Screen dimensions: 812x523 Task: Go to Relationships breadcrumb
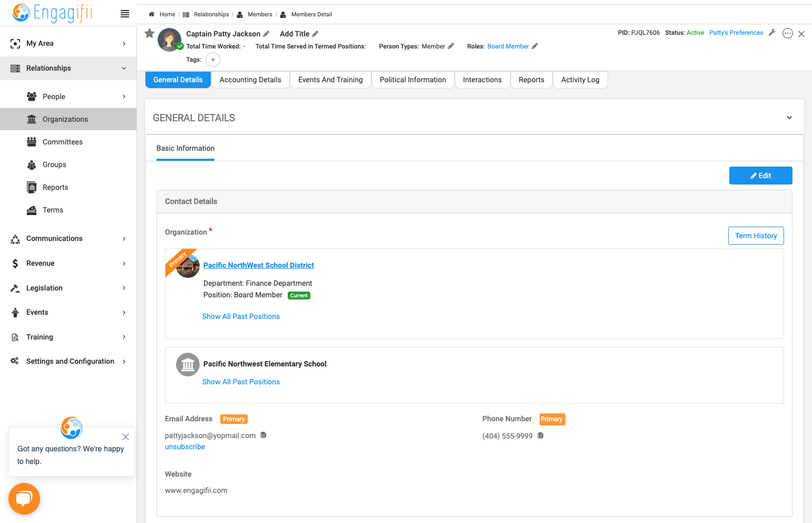pos(211,14)
